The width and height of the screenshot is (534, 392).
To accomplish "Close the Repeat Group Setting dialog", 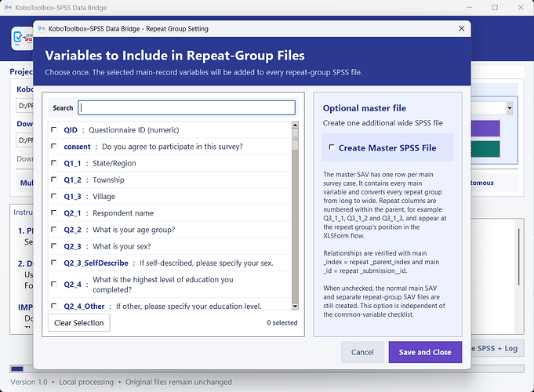I will [x=461, y=28].
